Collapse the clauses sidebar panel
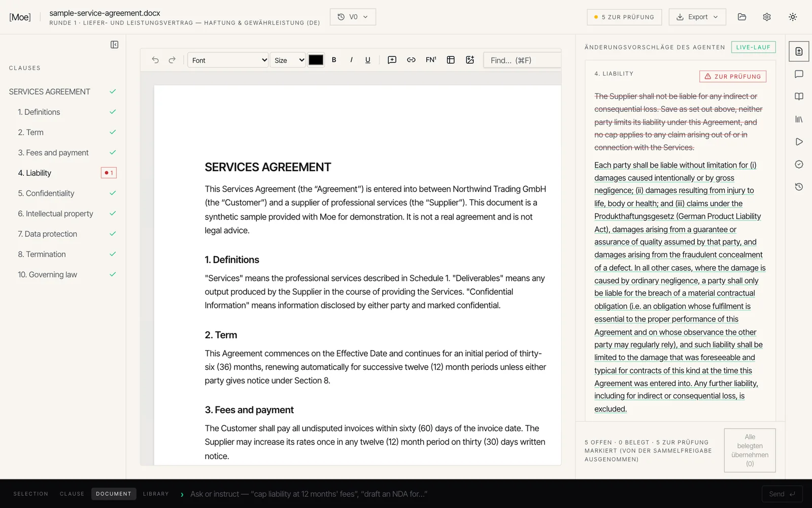The height and width of the screenshot is (508, 812). (114, 45)
